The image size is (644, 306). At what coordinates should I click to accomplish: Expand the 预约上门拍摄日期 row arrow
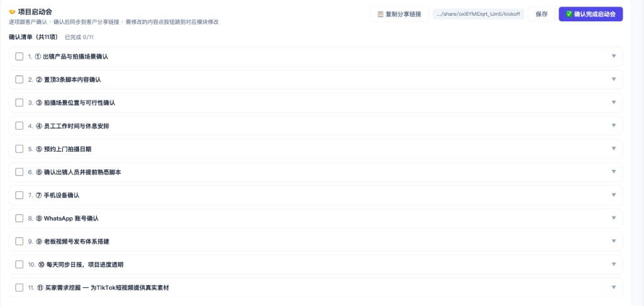(x=614, y=149)
